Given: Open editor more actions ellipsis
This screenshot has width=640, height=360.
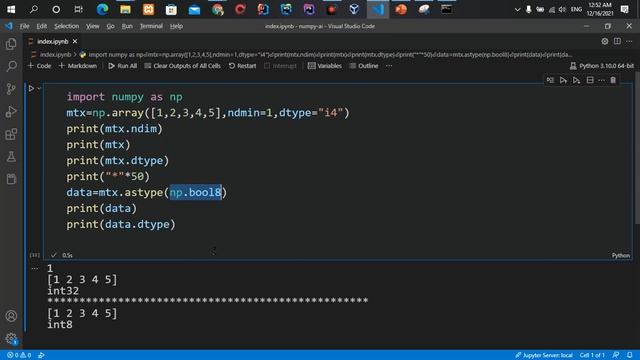Looking at the screenshot, I should pyautogui.click(x=629, y=41).
